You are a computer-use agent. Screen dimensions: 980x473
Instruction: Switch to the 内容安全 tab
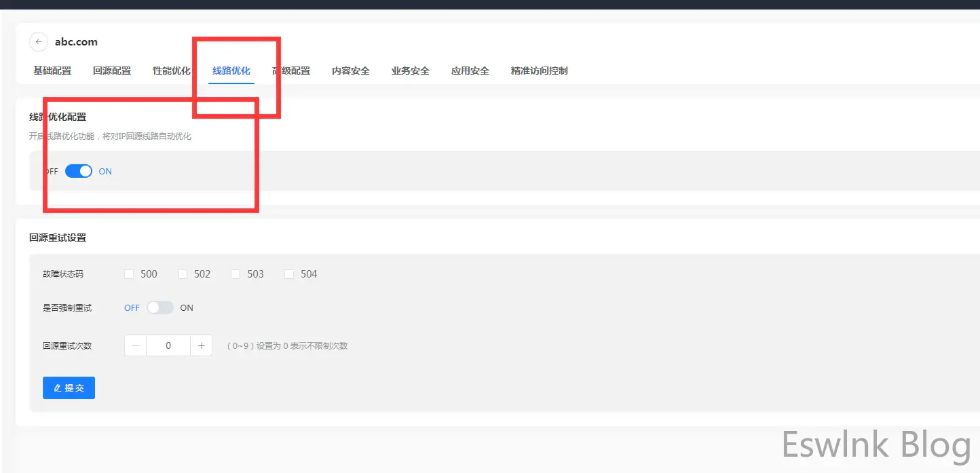(351, 71)
